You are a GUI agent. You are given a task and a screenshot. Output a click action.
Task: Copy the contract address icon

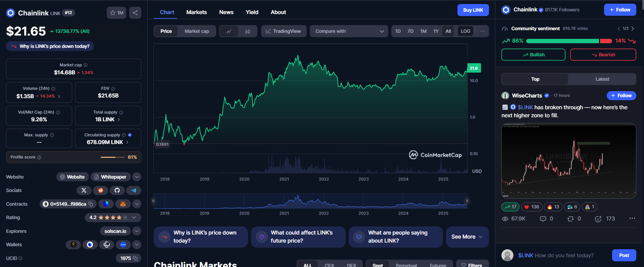click(x=91, y=204)
